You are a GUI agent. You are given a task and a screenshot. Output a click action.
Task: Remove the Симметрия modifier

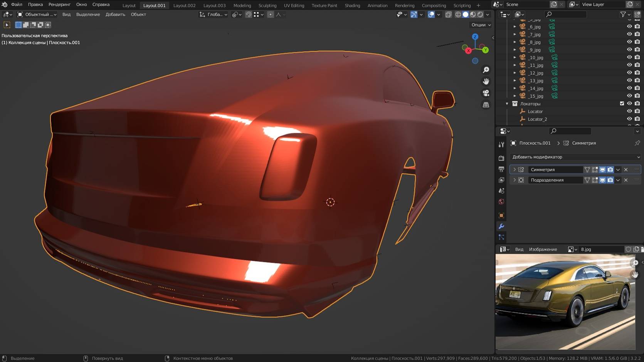626,169
